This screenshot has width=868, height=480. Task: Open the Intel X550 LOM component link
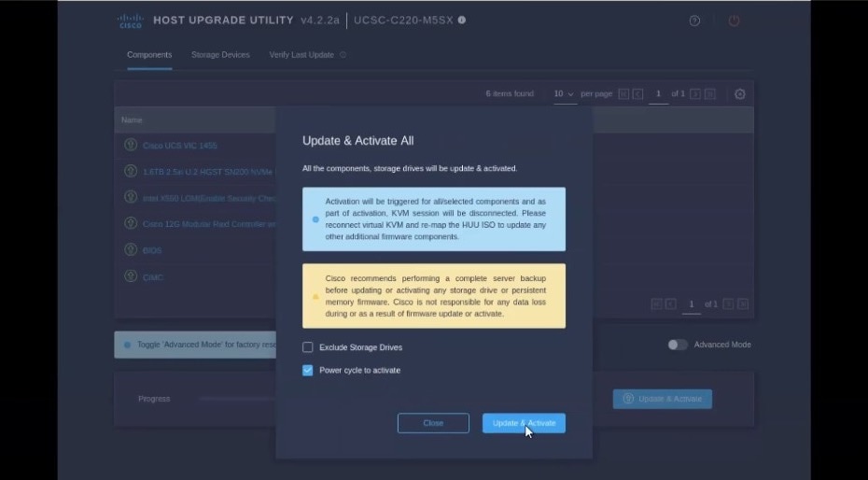(x=209, y=198)
